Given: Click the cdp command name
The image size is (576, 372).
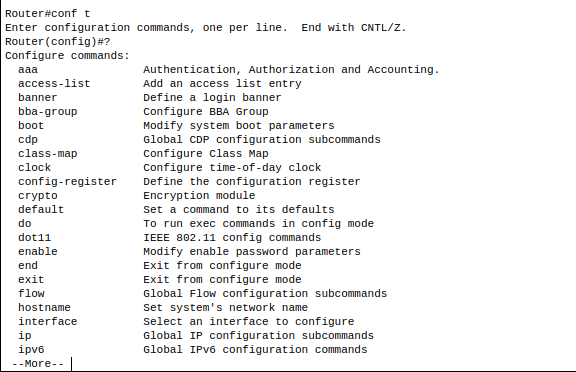Looking at the screenshot, I should tap(28, 140).
